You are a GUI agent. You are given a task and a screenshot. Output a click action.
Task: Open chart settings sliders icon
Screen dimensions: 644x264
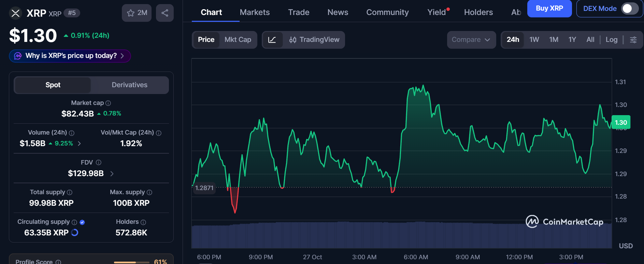pyautogui.click(x=633, y=40)
